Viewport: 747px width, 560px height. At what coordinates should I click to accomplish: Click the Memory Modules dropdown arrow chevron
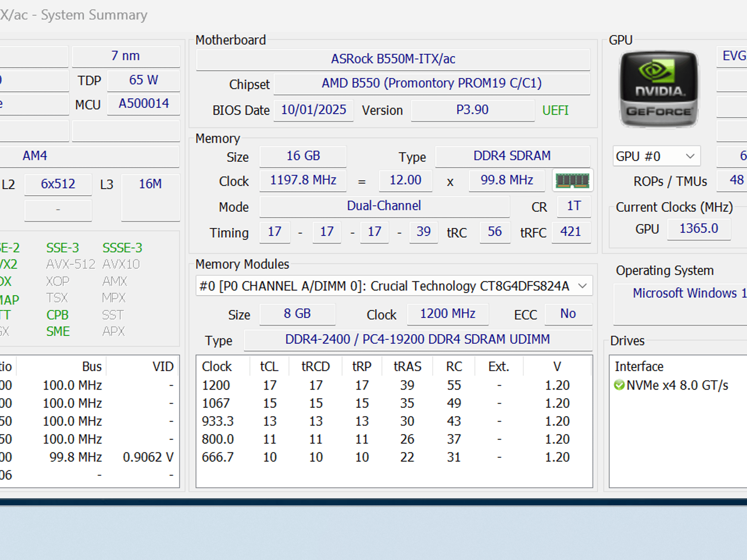pos(582,286)
